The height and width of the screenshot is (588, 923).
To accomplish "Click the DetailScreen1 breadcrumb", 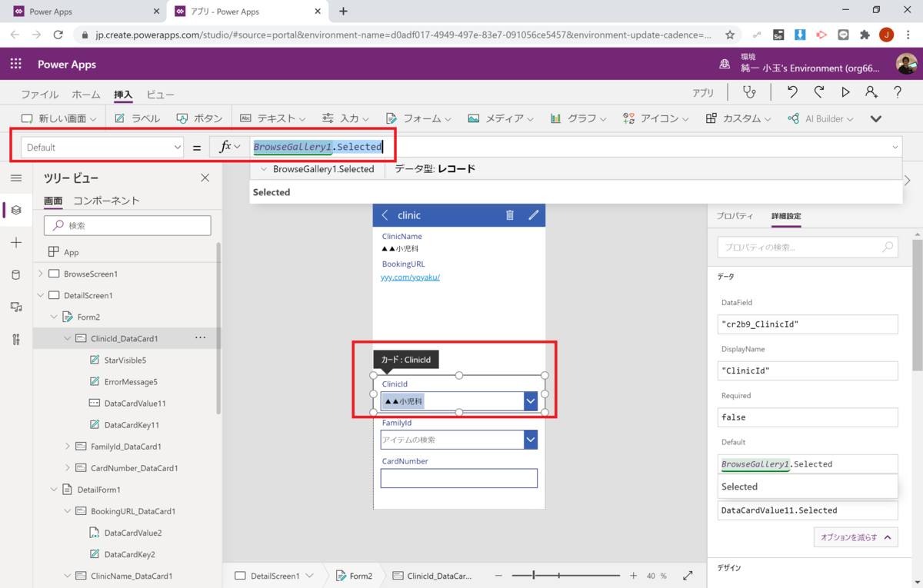I will click(x=274, y=576).
